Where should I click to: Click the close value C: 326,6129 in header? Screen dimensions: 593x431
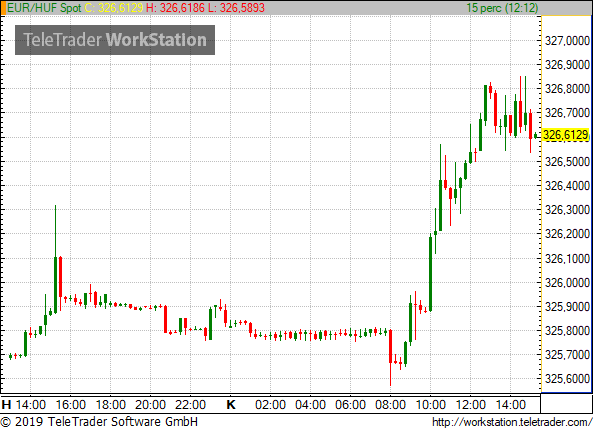click(x=114, y=8)
